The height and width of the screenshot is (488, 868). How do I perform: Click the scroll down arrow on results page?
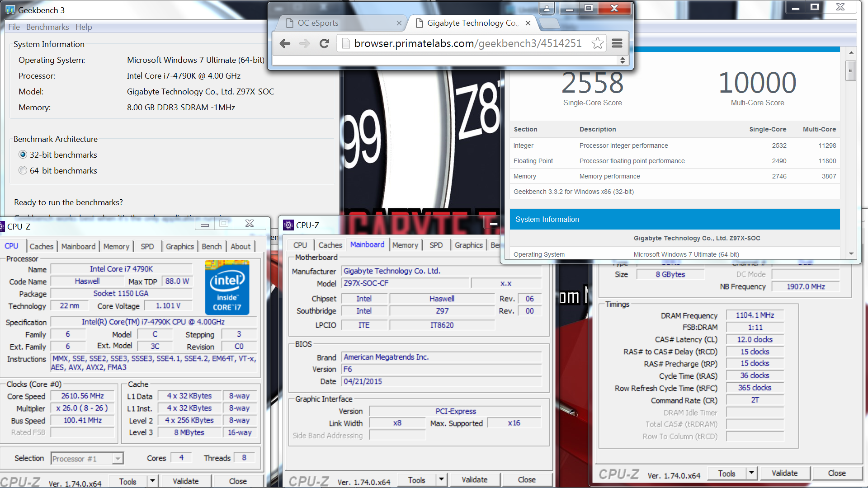point(851,254)
